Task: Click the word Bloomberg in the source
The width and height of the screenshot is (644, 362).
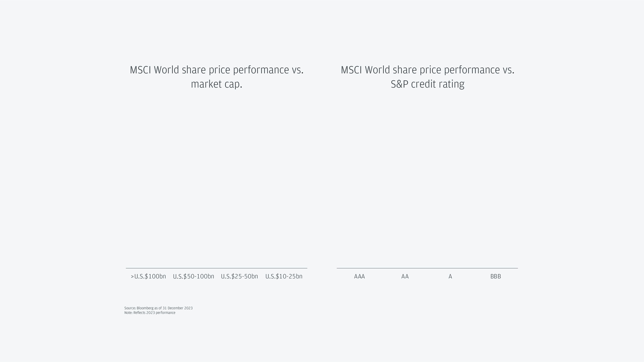Action: point(145,308)
